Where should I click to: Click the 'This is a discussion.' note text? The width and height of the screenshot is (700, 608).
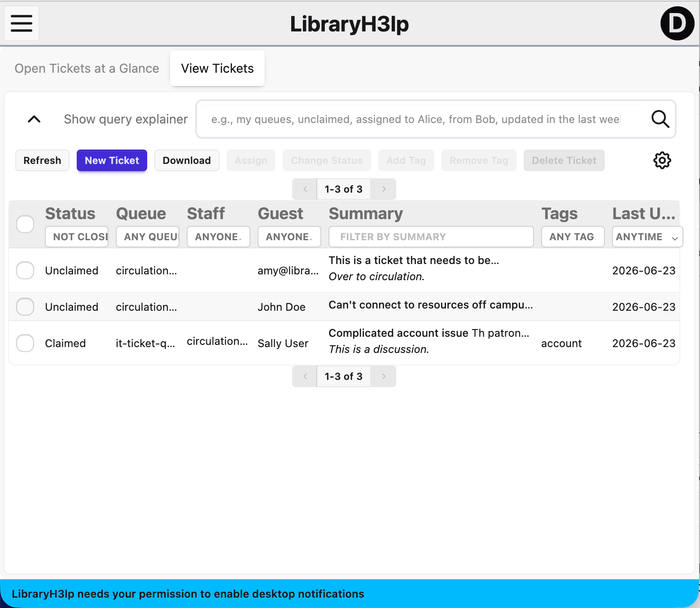click(x=379, y=349)
